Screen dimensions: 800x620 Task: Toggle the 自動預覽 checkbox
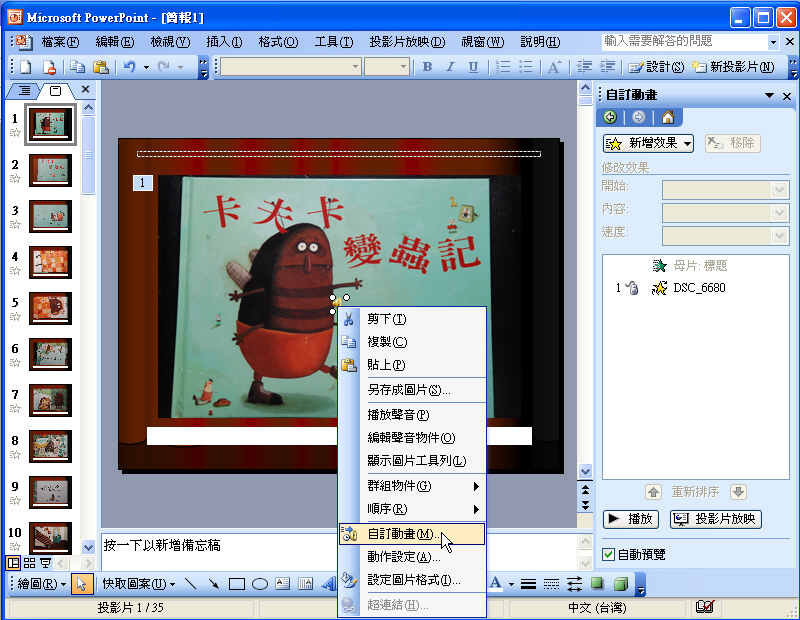[x=608, y=554]
